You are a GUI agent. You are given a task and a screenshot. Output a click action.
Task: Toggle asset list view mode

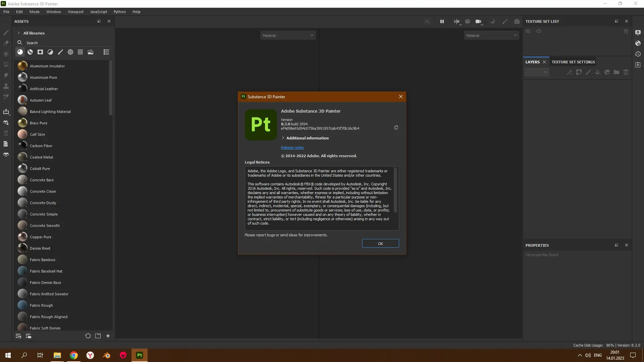[106, 52]
